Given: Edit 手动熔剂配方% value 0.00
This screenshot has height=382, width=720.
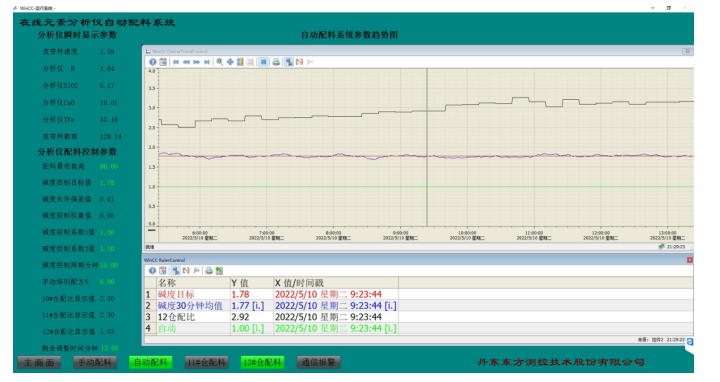Looking at the screenshot, I should [x=107, y=282].
